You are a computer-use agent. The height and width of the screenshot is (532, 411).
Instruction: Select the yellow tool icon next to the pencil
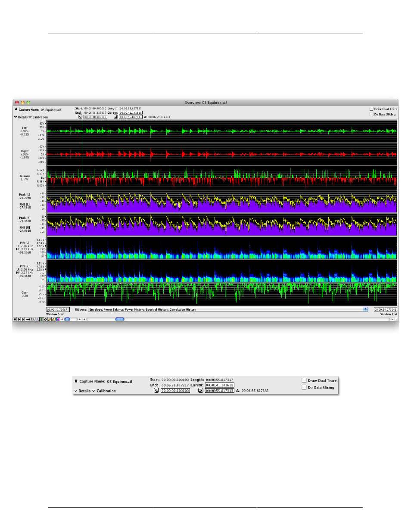click(x=53, y=319)
